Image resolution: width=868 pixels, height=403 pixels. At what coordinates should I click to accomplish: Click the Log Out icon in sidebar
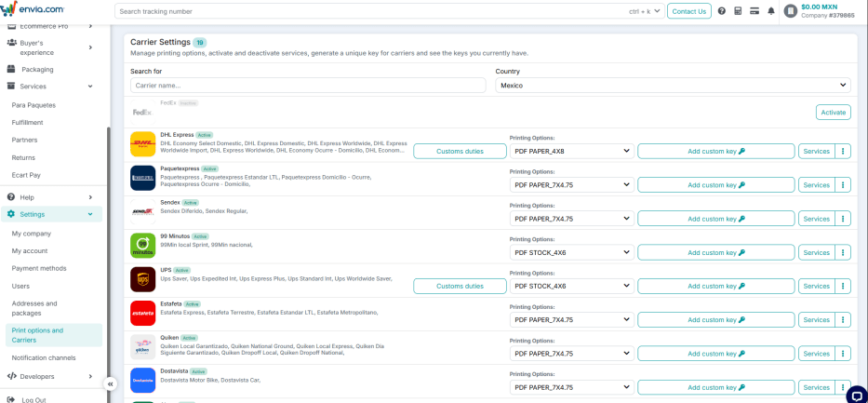click(x=10, y=399)
